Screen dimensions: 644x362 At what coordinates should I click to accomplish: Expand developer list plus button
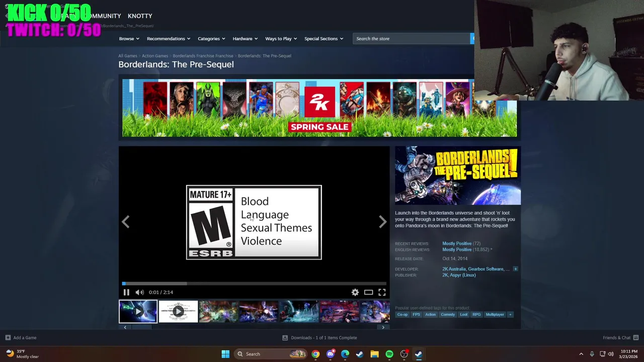(515, 269)
